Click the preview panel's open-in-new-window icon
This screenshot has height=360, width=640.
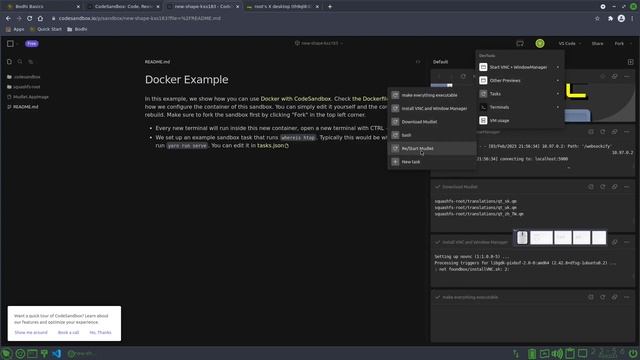[x=614, y=76]
